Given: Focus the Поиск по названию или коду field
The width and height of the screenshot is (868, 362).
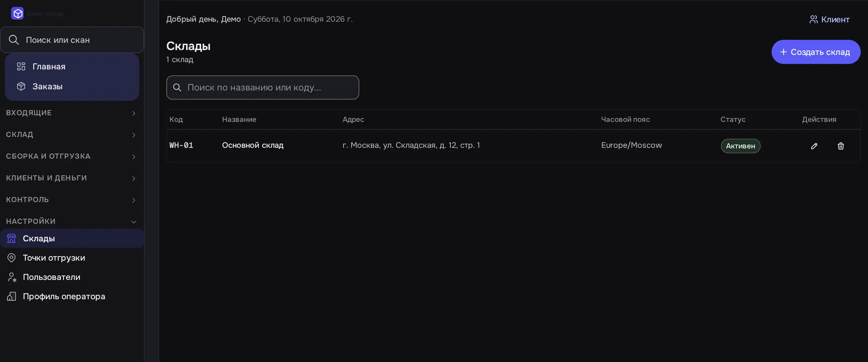Looking at the screenshot, I should 263,88.
